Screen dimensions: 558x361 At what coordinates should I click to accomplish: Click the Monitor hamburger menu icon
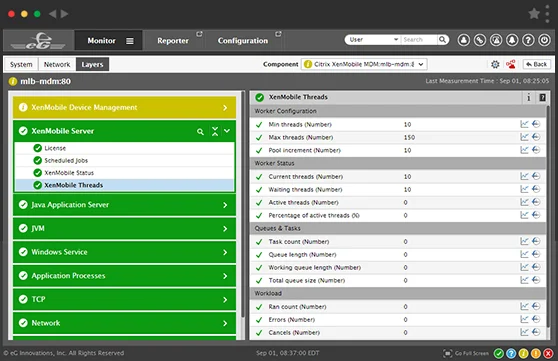point(130,41)
